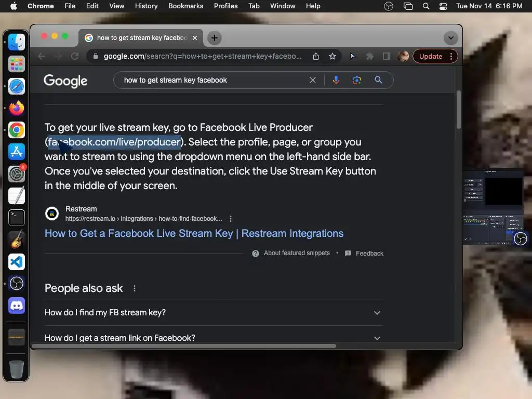
Task: Expand 'How do I get a stream link on Facebook?'
Action: 214,338
